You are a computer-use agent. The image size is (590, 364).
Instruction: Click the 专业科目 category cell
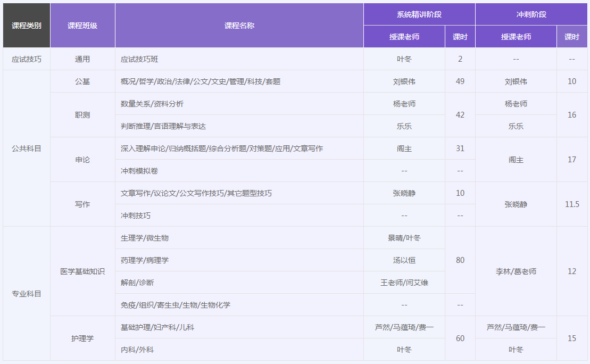27,294
